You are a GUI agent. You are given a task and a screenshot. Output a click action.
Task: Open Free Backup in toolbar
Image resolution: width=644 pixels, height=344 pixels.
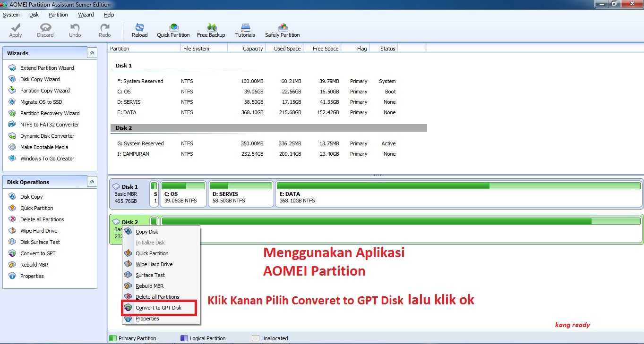[x=211, y=30]
